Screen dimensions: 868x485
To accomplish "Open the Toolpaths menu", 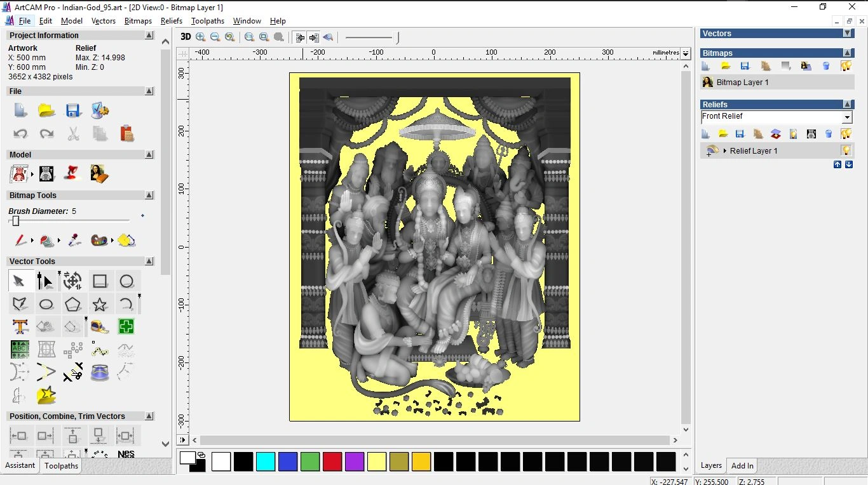I will [207, 21].
